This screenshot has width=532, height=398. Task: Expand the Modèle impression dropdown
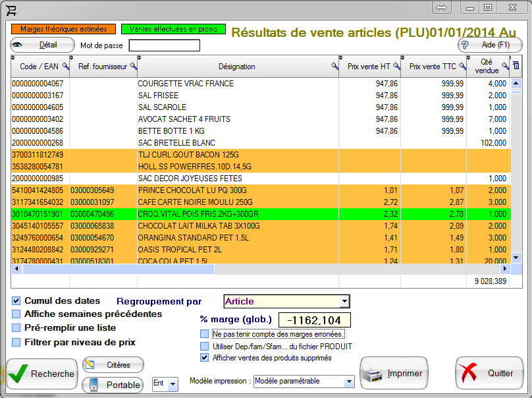click(x=349, y=382)
